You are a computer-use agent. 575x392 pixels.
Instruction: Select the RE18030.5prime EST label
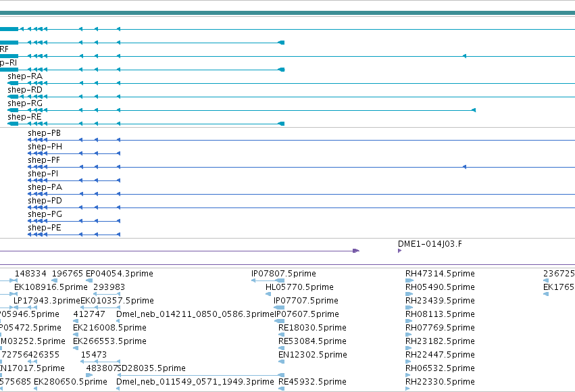point(312,328)
